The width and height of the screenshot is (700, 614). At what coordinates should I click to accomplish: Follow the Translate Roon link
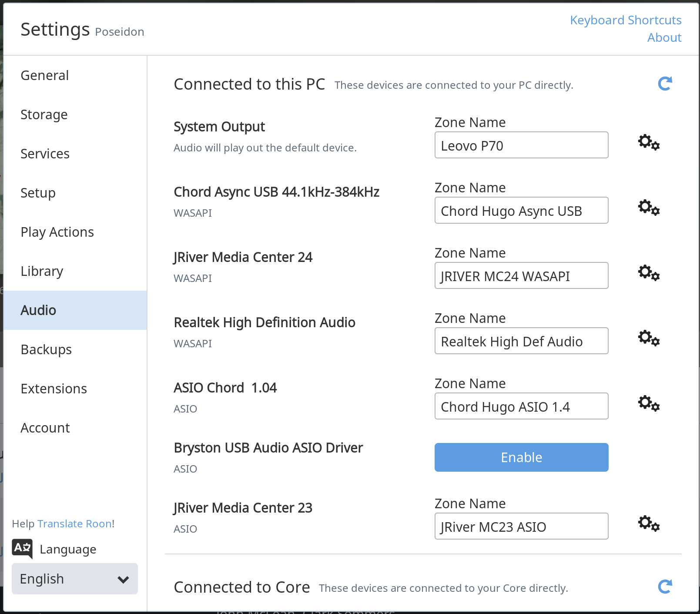click(74, 523)
